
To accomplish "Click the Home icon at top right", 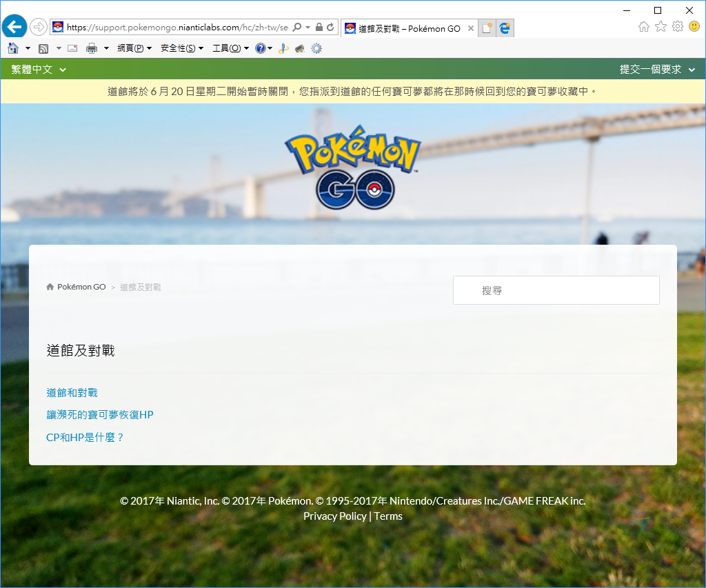I will coord(644,27).
